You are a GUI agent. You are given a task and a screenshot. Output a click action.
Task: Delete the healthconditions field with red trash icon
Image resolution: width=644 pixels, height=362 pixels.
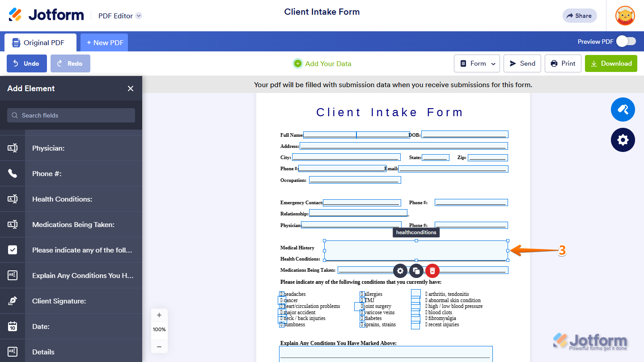coord(432,270)
